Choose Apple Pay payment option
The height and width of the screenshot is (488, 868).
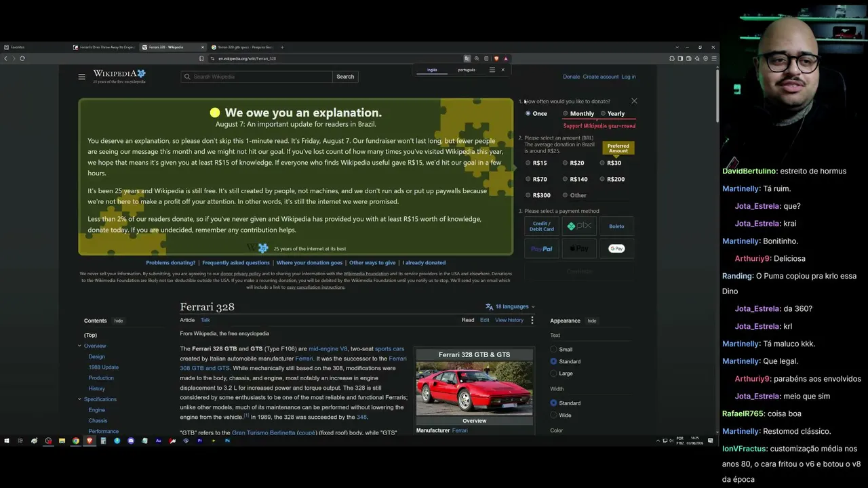click(x=579, y=249)
